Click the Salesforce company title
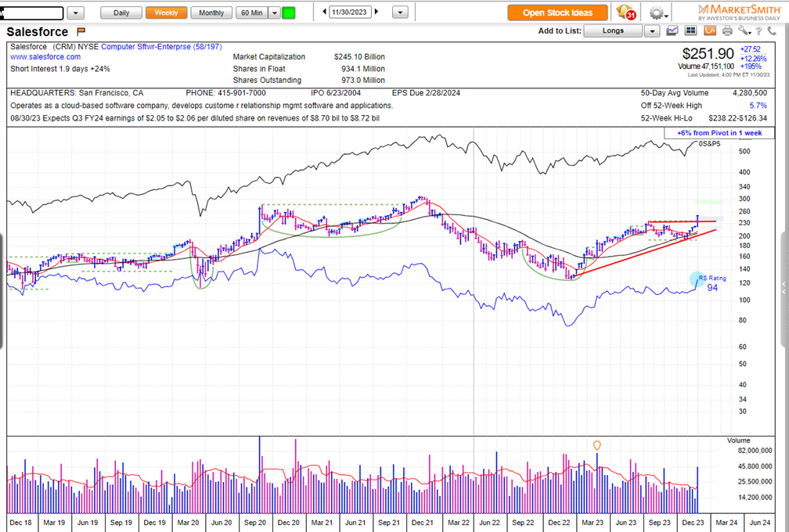 (38, 31)
